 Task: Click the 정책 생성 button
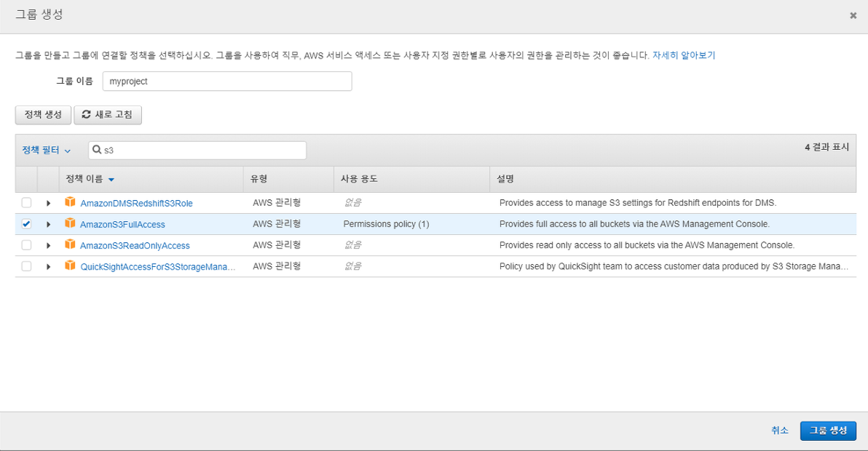43,114
